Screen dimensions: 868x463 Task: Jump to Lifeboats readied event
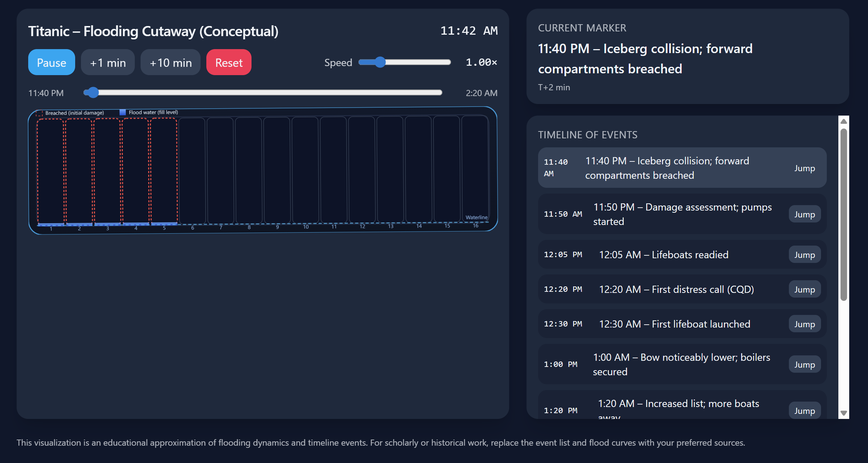coord(804,255)
